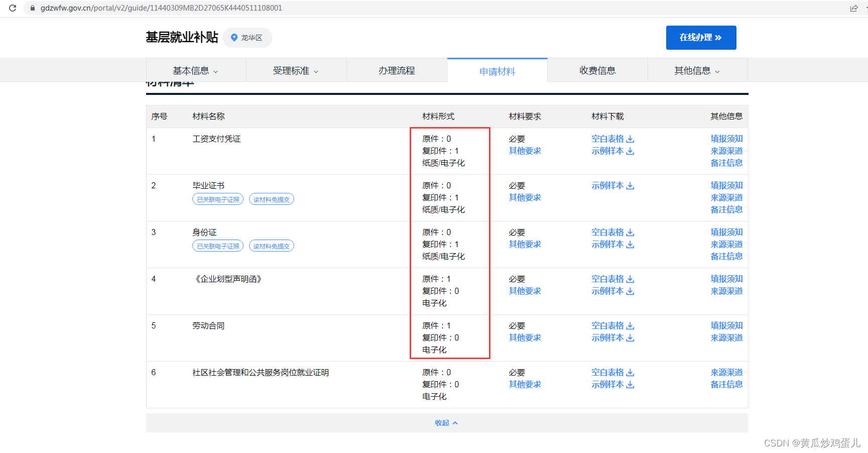
Task: Open 其他要求 for 身份证
Action: pyautogui.click(x=525, y=244)
